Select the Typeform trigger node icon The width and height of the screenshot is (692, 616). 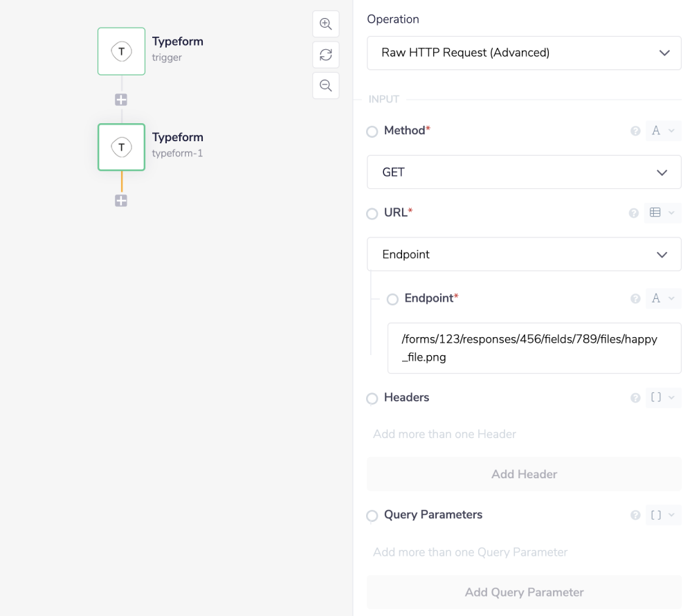pyautogui.click(x=121, y=51)
